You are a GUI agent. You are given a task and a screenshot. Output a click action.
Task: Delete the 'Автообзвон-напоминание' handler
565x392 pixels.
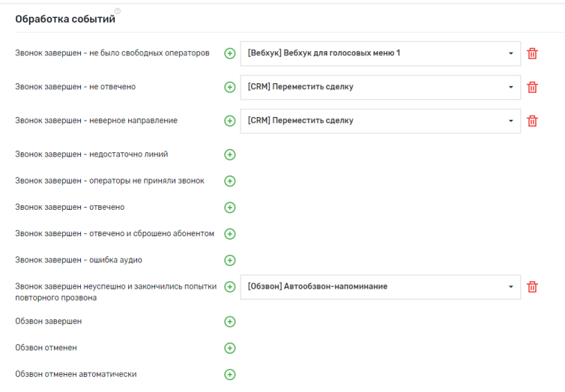pyautogui.click(x=533, y=287)
